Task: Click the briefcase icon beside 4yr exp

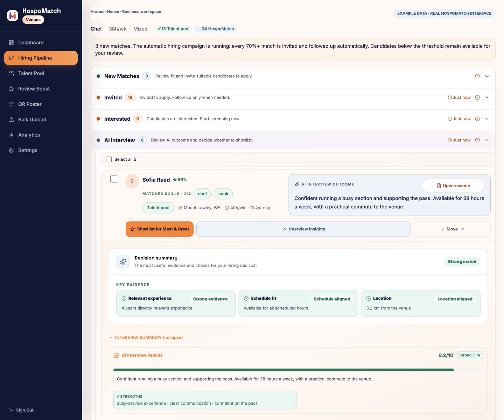Action: pos(252,208)
